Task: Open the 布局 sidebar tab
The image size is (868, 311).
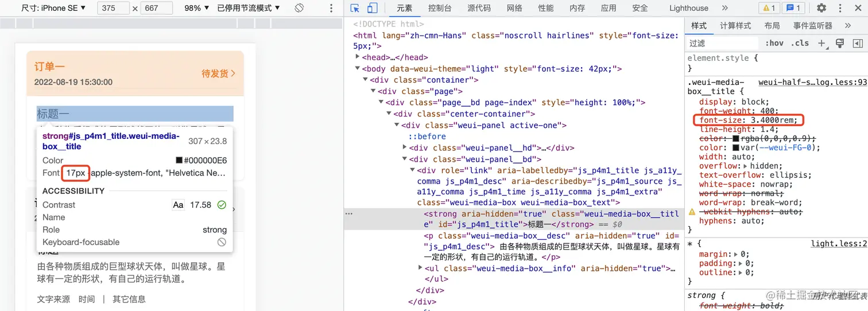Action: (x=772, y=26)
